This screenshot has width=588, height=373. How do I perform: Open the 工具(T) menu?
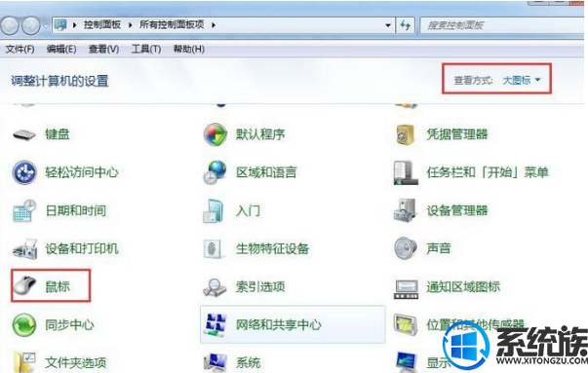tap(146, 49)
